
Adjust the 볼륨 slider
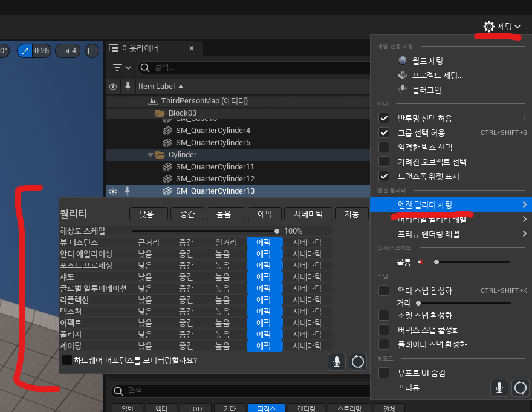tap(472, 262)
